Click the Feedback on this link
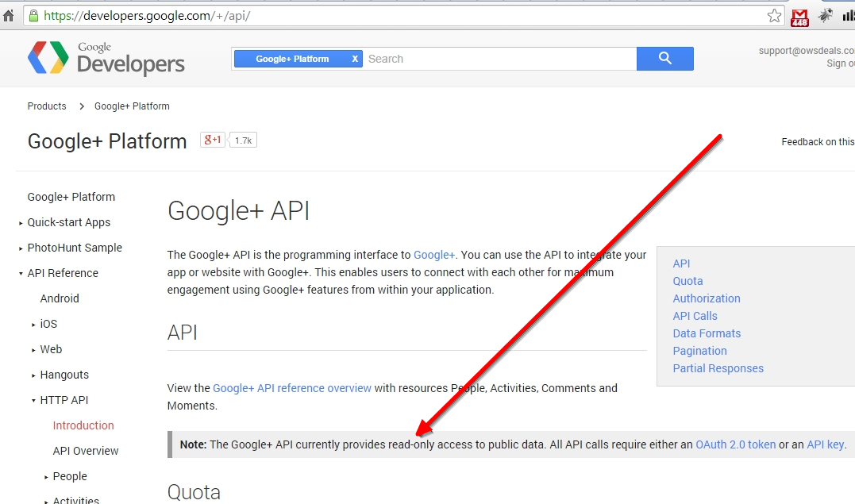855x504 pixels. click(818, 142)
